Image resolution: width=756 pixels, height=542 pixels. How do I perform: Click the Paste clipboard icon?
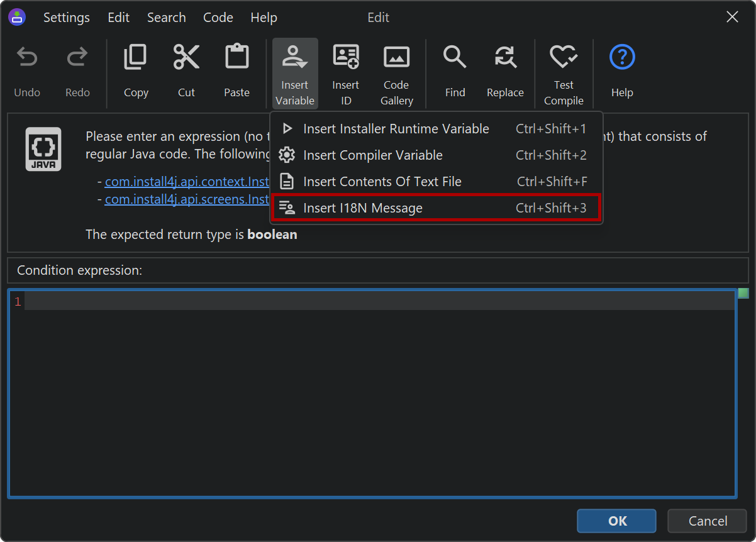pos(236,58)
